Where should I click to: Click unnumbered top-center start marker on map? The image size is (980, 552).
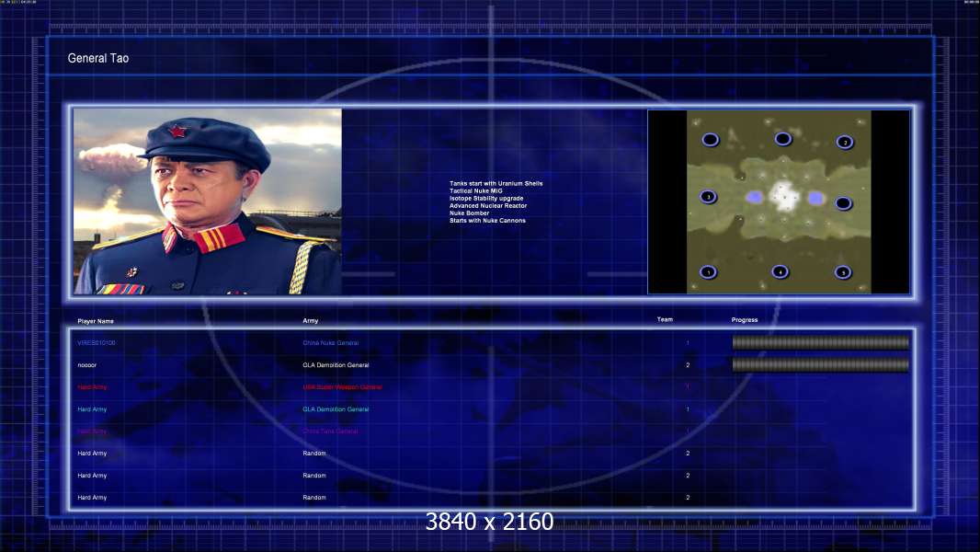tap(783, 139)
